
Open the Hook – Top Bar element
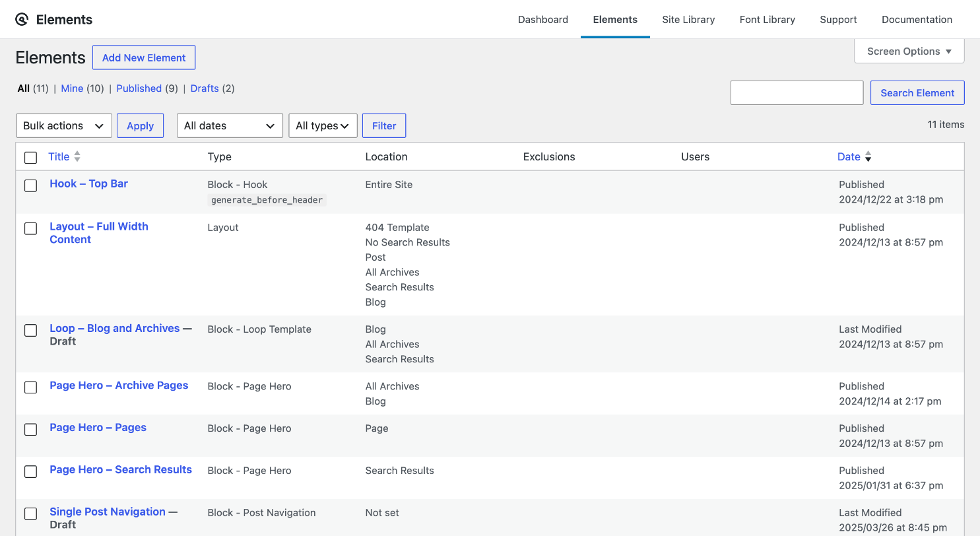tap(89, 184)
